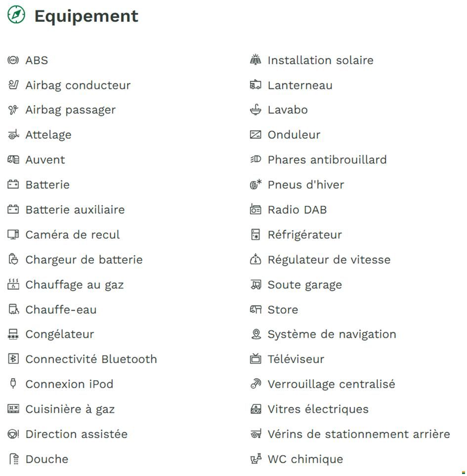Viewport: 467px width, 476px height.
Task: Click the Bluetooth connectivity icon
Action: coord(13,359)
